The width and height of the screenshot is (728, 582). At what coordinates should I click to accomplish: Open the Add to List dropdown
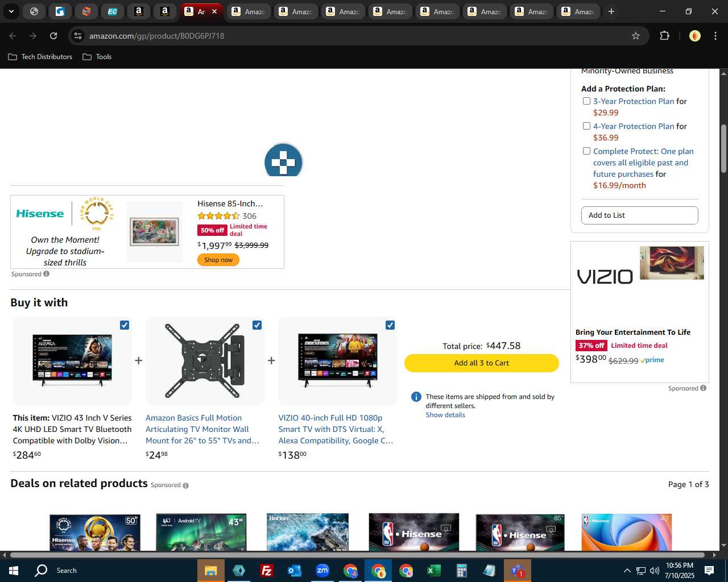tap(639, 215)
